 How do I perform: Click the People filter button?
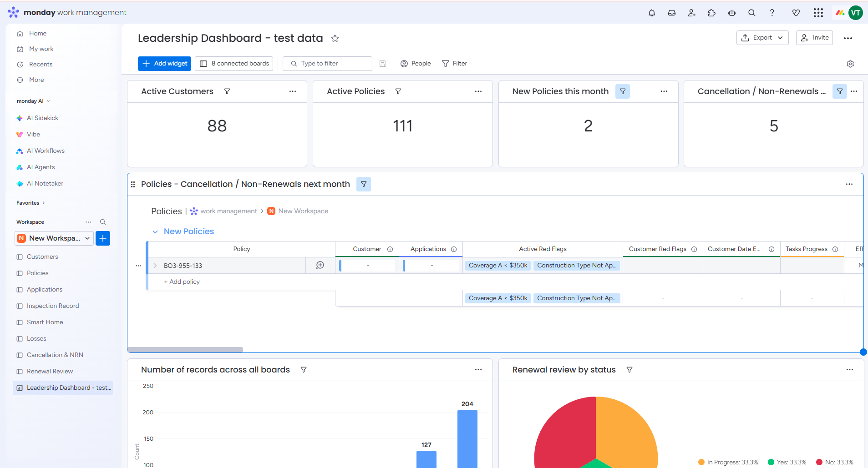416,64
